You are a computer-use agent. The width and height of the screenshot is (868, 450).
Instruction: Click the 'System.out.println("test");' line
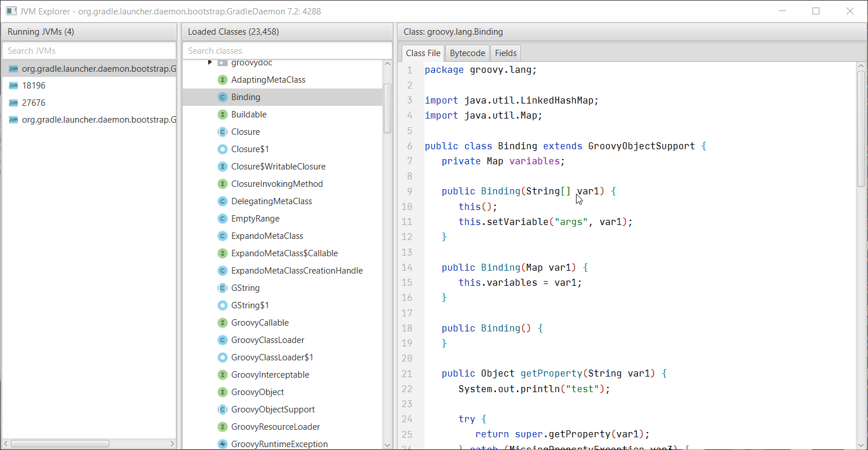coord(534,389)
